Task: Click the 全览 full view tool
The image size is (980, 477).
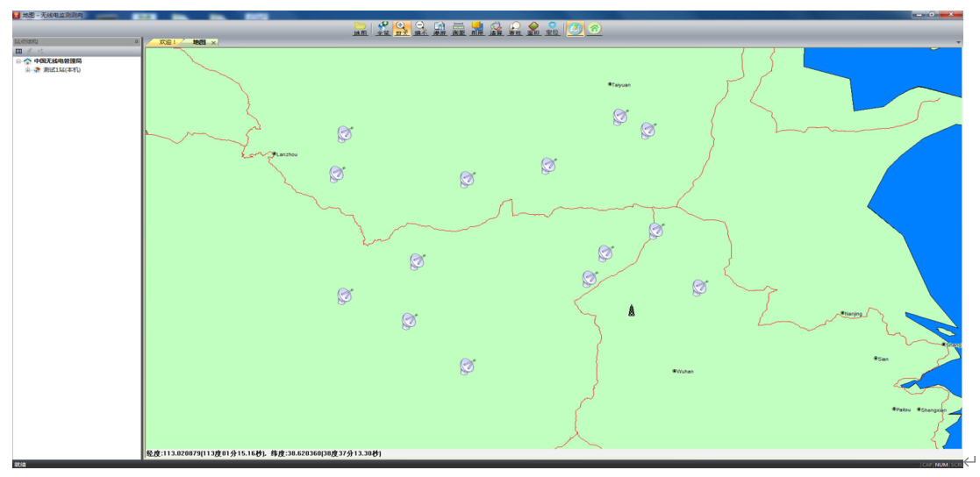Action: pyautogui.click(x=383, y=28)
